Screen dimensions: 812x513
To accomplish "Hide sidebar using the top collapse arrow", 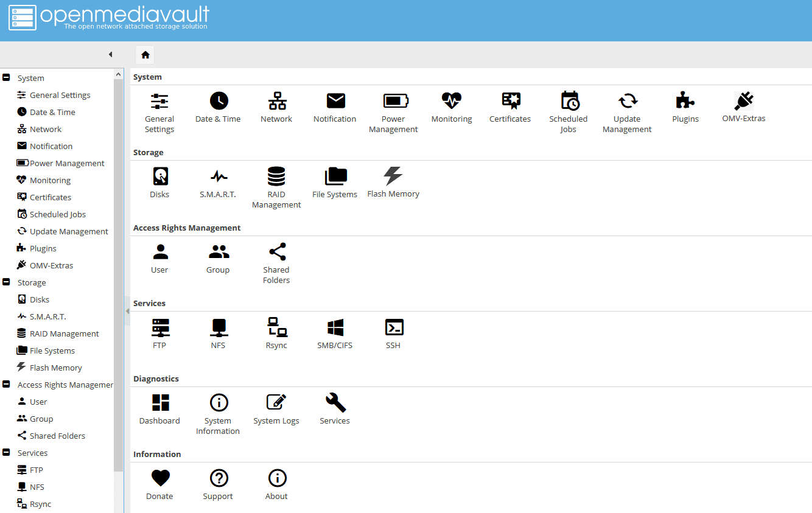I will 110,55.
